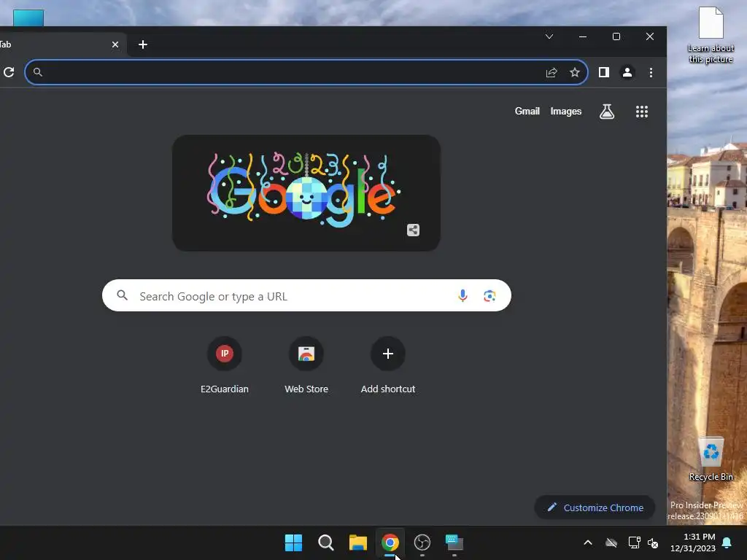Open notifications bell icon
This screenshot has width=747, height=560.
tap(727, 542)
